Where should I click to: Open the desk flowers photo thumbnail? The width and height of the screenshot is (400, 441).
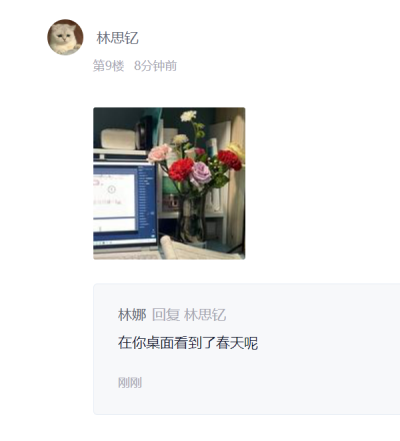pyautogui.click(x=169, y=183)
